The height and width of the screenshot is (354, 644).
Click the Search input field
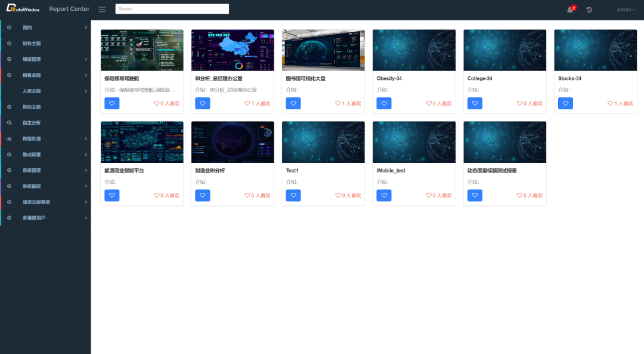(172, 9)
